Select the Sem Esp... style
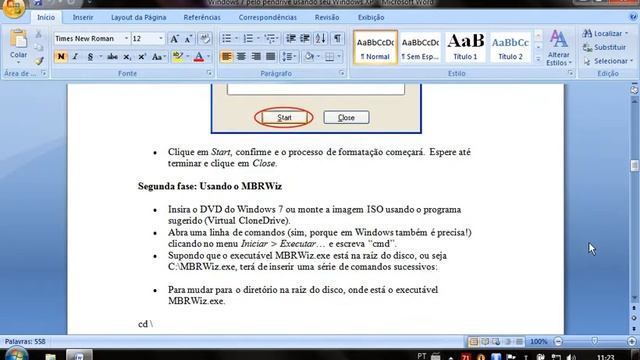 pyautogui.click(x=420, y=47)
